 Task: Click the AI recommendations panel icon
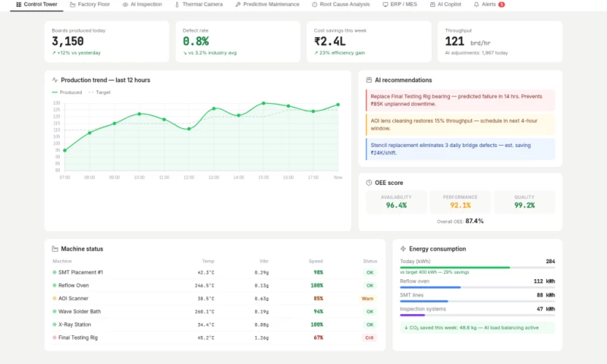369,80
